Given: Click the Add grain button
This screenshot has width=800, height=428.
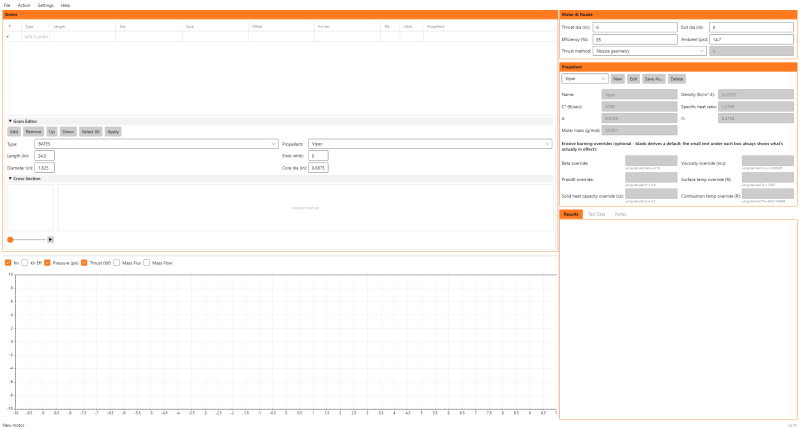Looking at the screenshot, I should click(14, 132).
